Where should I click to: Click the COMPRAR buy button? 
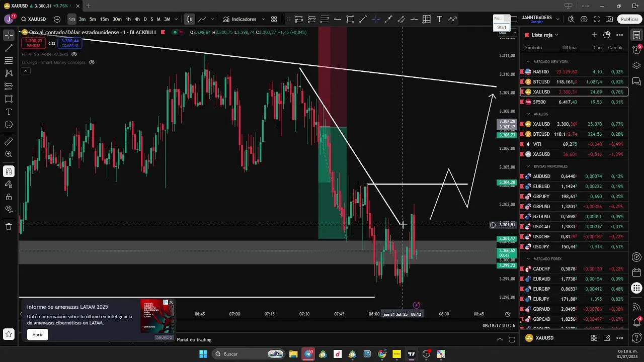pyautogui.click(x=70, y=43)
